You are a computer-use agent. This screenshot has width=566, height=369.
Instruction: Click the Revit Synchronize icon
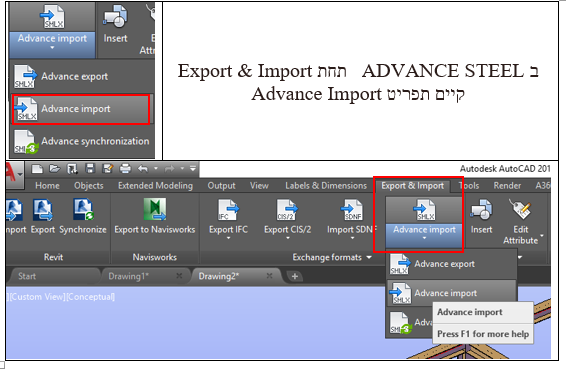[x=83, y=209]
